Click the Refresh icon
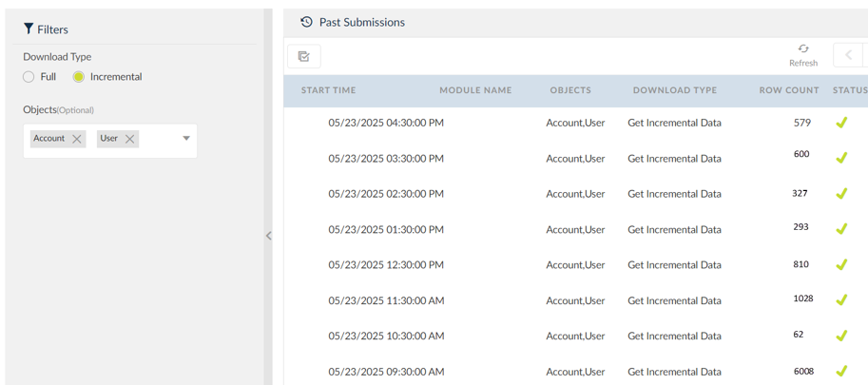The image size is (868, 385). pos(803,49)
